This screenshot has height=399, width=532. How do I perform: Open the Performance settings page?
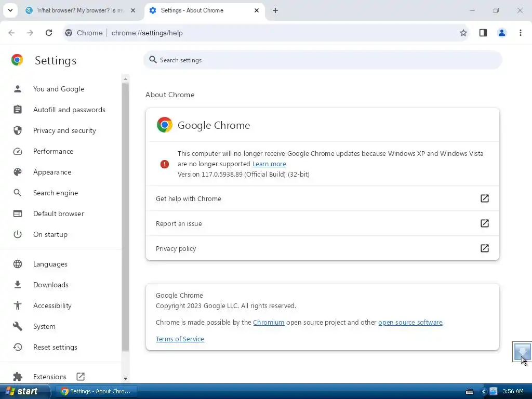click(54, 151)
